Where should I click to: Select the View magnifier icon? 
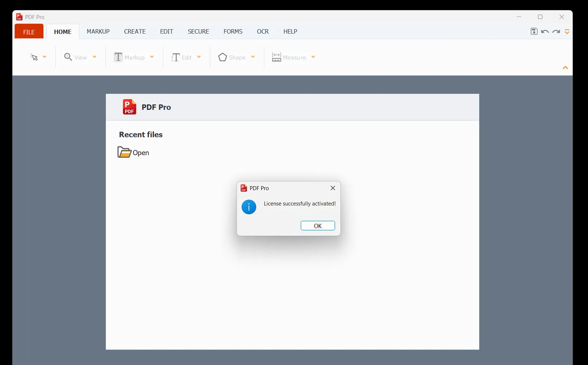pos(68,57)
